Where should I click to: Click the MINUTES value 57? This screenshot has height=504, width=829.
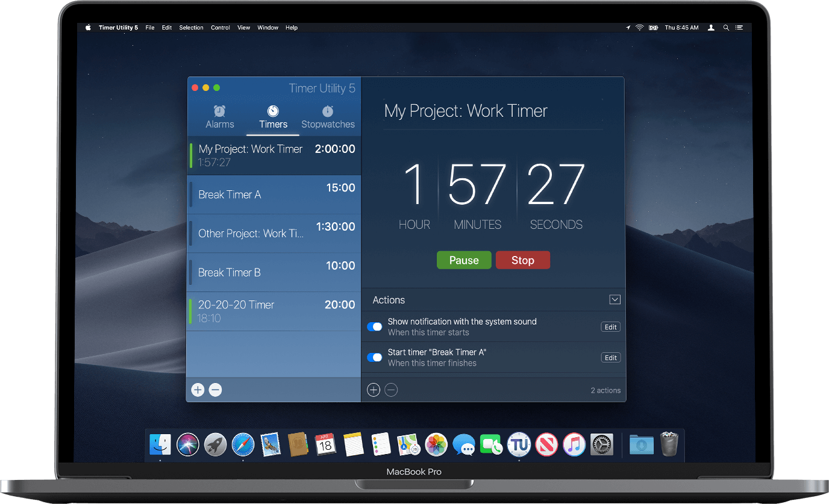(477, 184)
